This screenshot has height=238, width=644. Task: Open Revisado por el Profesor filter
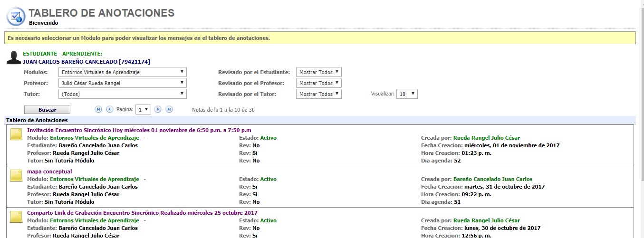tap(318, 83)
